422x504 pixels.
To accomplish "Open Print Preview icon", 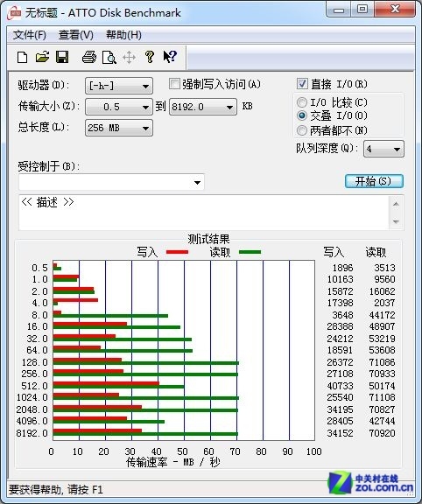I will [109, 58].
